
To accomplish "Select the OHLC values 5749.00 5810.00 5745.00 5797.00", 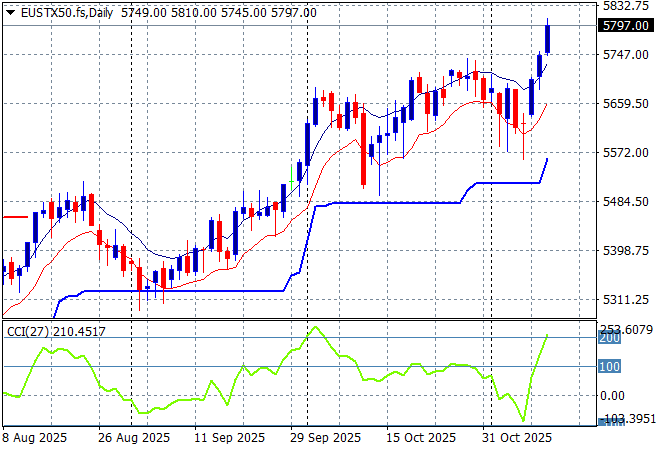I will tap(219, 13).
